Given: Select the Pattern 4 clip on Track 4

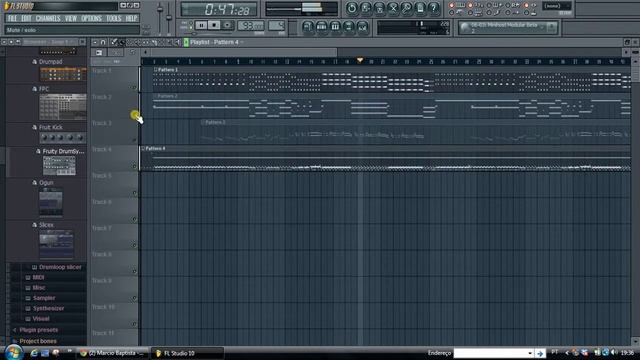Looking at the screenshot, I should pyautogui.click(x=386, y=159).
